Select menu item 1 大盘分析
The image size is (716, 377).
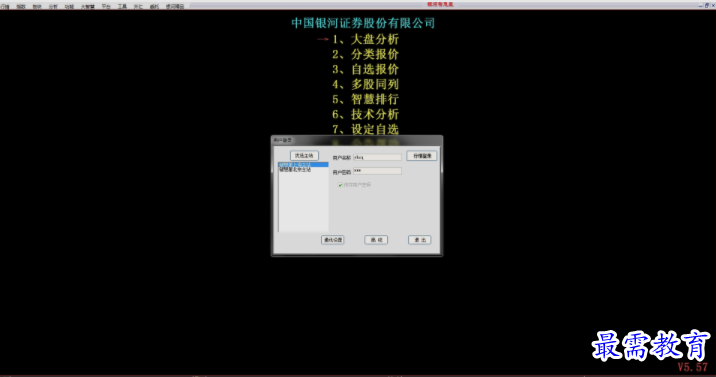tap(365, 39)
